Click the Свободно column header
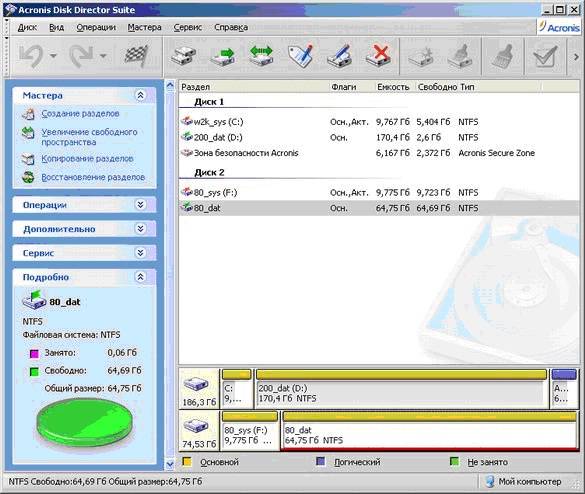The width and height of the screenshot is (585, 494). (x=437, y=87)
